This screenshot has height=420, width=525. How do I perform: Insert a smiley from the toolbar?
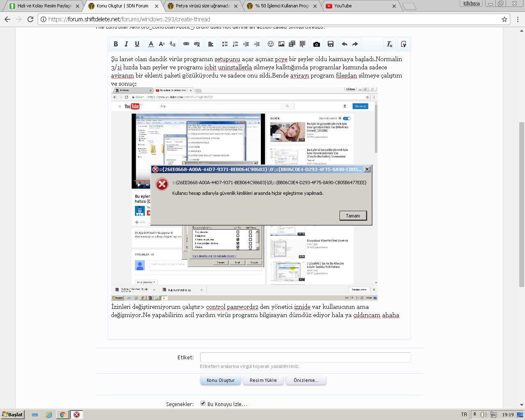(x=271, y=44)
